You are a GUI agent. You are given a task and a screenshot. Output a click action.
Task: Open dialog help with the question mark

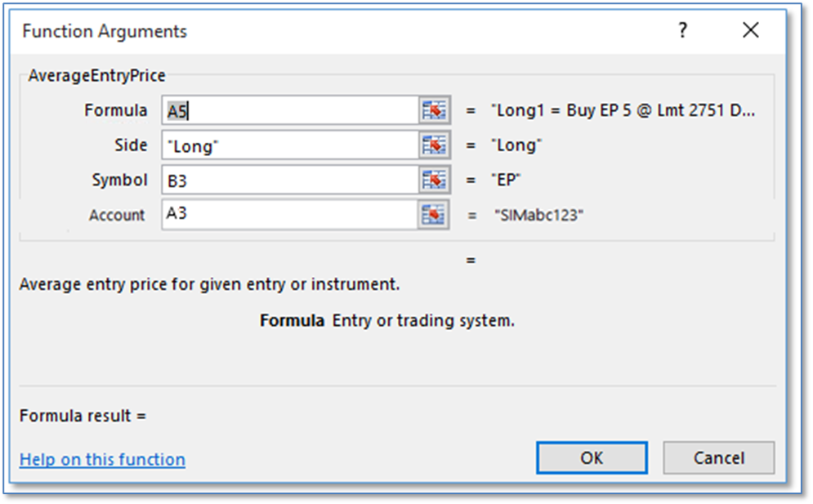pos(682,31)
